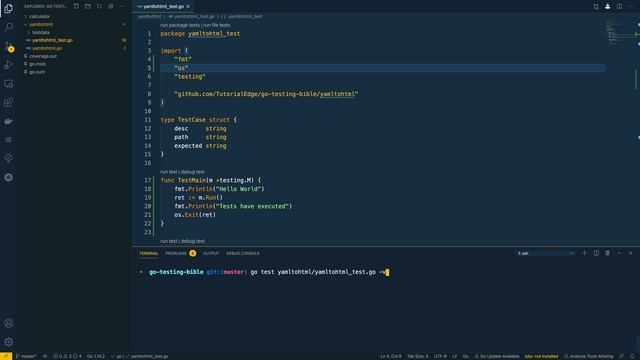
Task: Open go.mod file in the Explorer
Action: [x=37, y=64]
